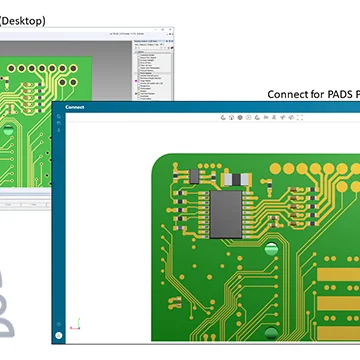Viewport: 360px width, 360px height.
Task: Click the small arrow dropdown near desktop window toolbar end
Action: pyautogui.click(x=167, y=34)
